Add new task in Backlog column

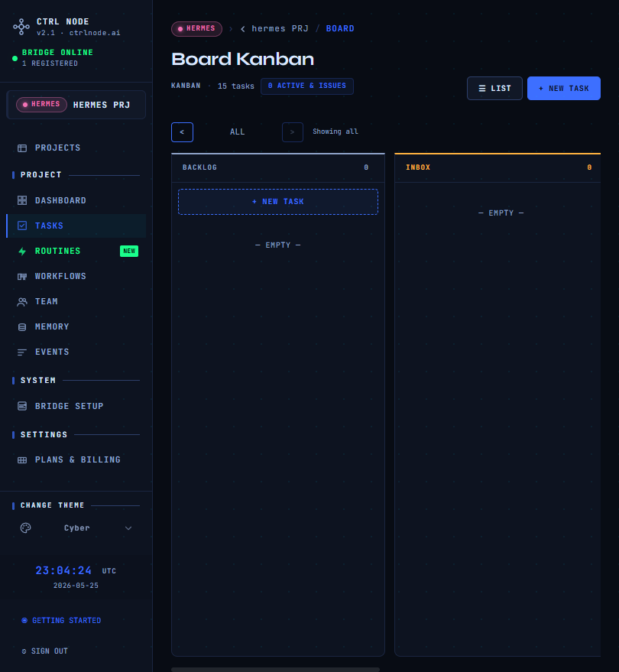coord(278,202)
